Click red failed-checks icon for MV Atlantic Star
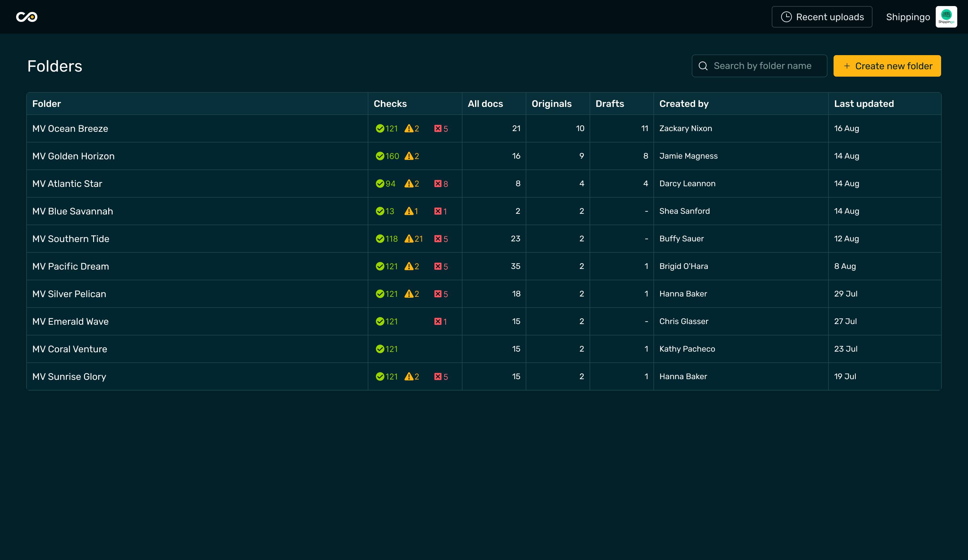The width and height of the screenshot is (968, 560). [x=438, y=184]
